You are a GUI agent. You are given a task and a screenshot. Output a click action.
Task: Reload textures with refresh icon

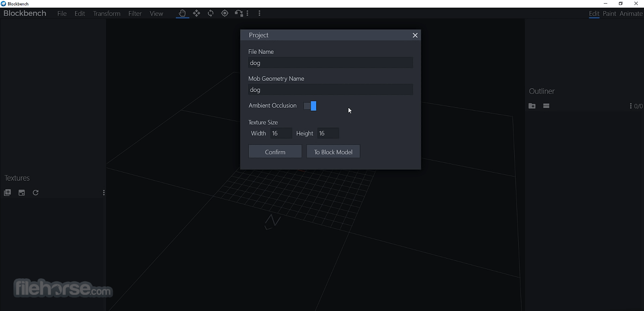coord(36,193)
